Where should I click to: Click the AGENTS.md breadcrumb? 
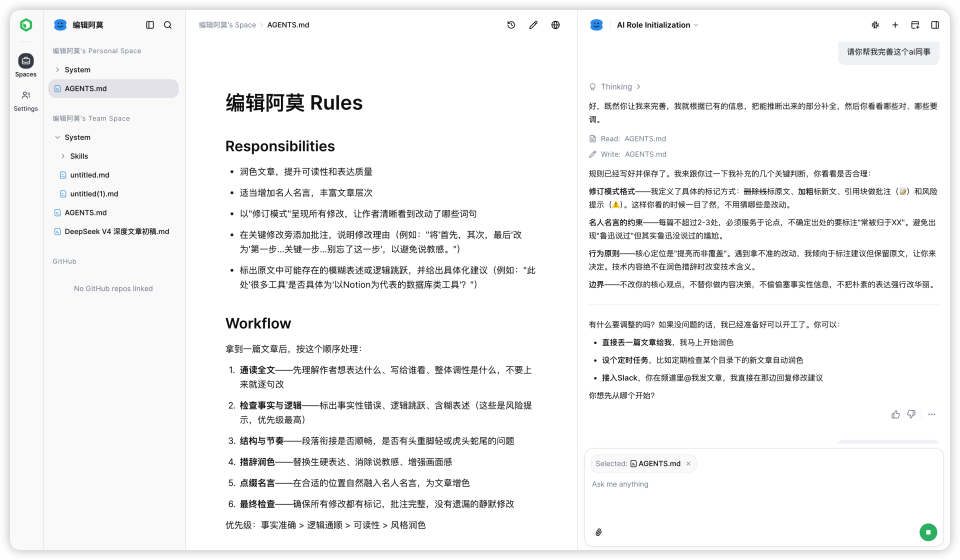288,25
